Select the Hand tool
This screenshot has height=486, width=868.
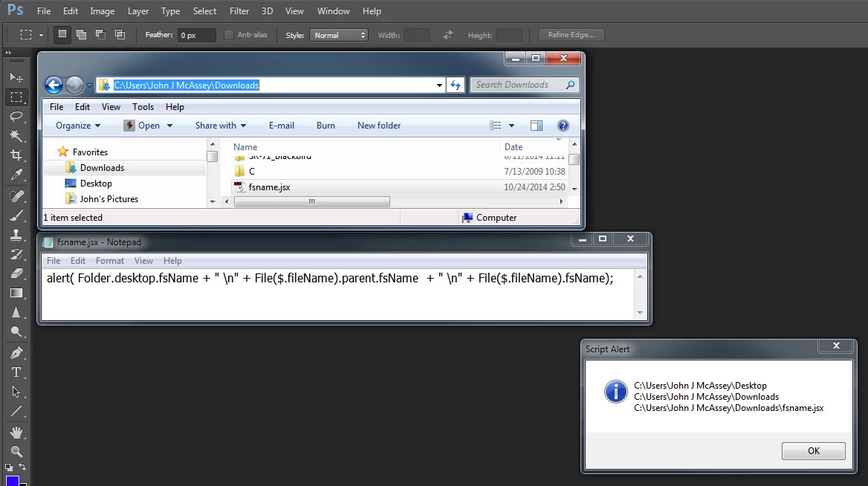pyautogui.click(x=16, y=432)
